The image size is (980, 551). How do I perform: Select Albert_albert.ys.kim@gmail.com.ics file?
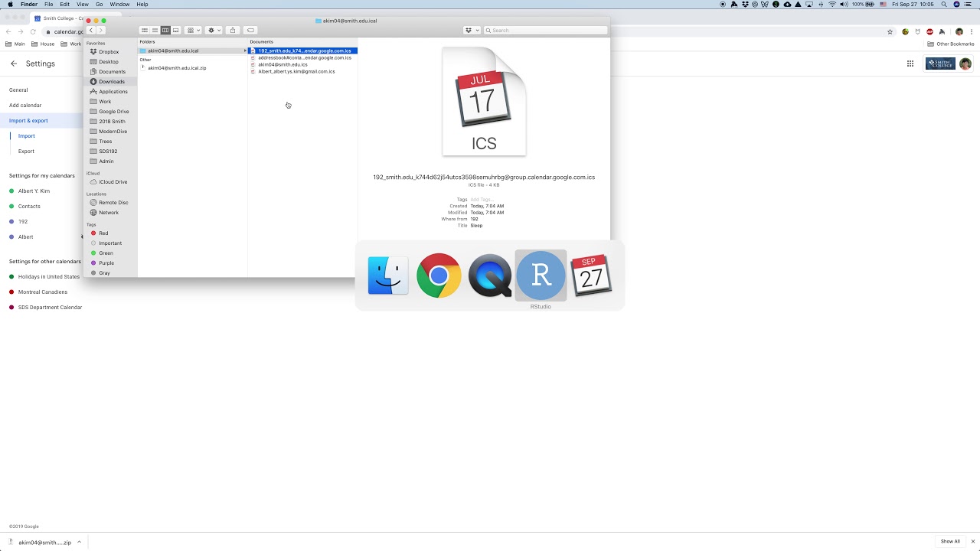[x=296, y=72]
